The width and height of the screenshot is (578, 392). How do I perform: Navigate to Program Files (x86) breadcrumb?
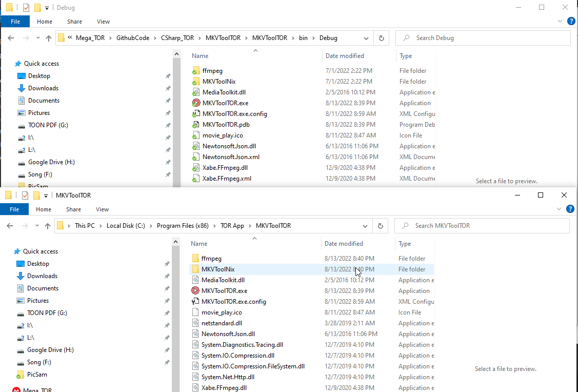click(x=183, y=226)
